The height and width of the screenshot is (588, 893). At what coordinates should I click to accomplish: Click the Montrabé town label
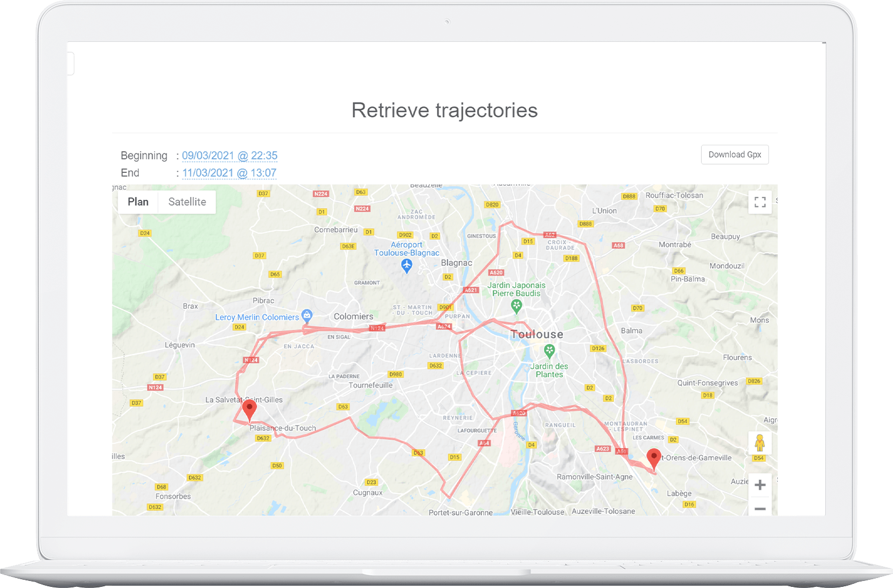coord(675,245)
